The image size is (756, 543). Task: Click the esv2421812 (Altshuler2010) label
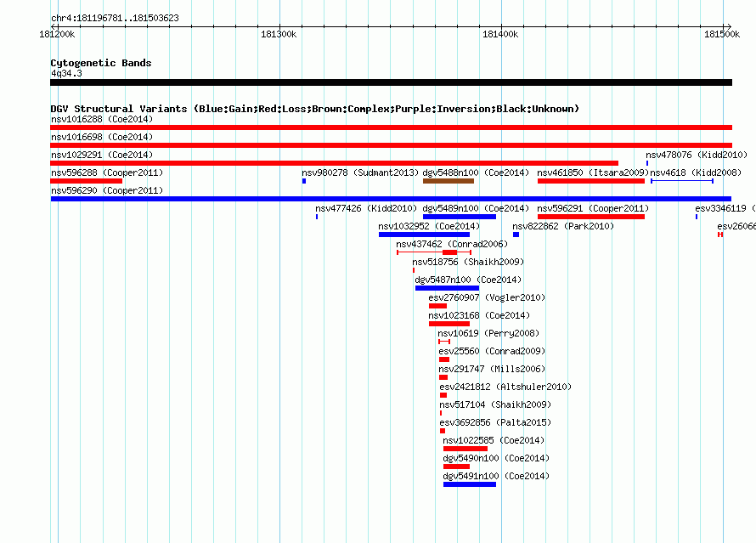tap(505, 387)
